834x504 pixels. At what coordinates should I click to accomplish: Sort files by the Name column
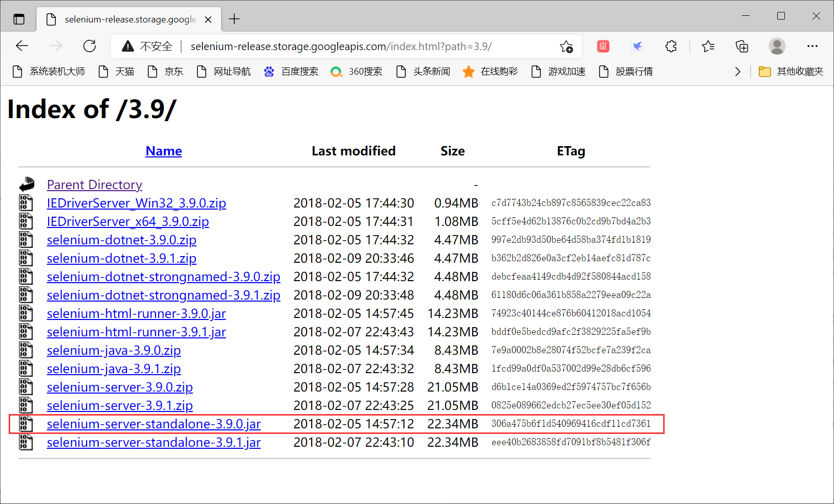pos(163,151)
